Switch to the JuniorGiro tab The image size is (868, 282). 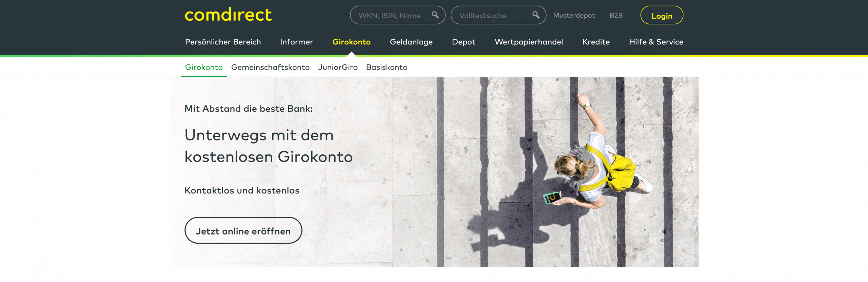point(338,67)
